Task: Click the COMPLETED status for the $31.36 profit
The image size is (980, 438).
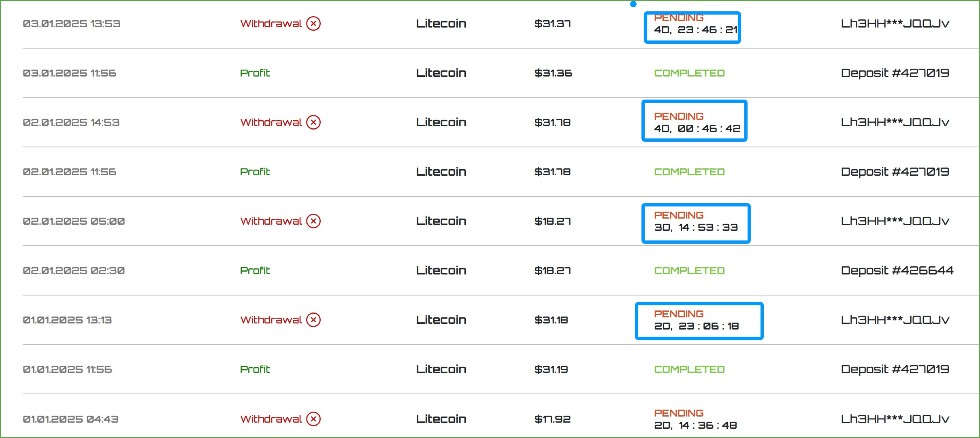Action: pos(689,73)
